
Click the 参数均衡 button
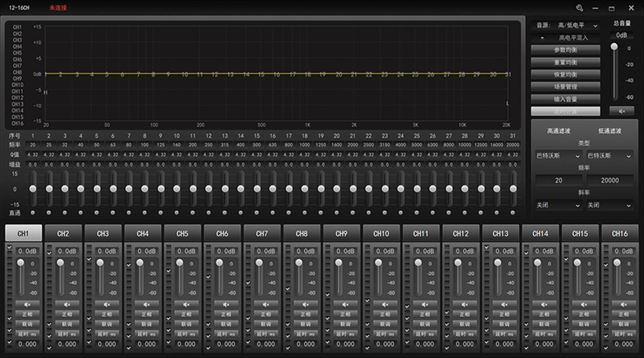tap(566, 50)
